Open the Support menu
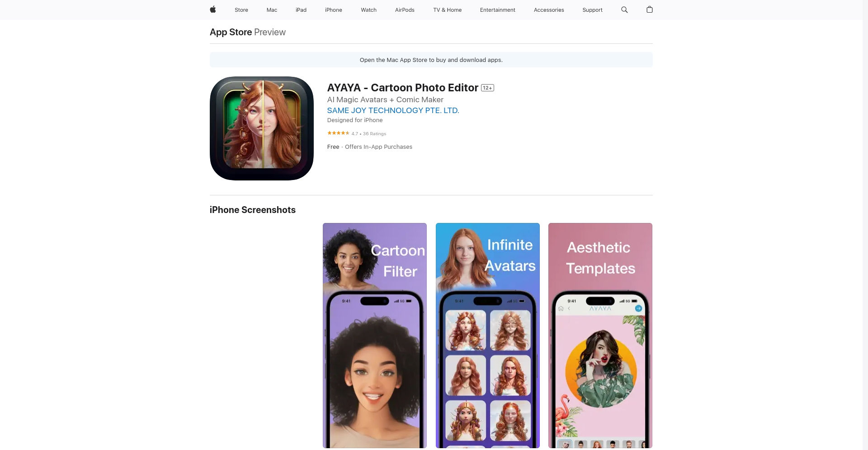Screen dimensions: 868x450 592,10
